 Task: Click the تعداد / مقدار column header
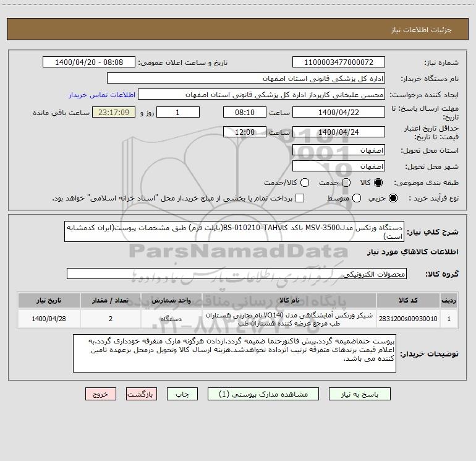(x=111, y=300)
